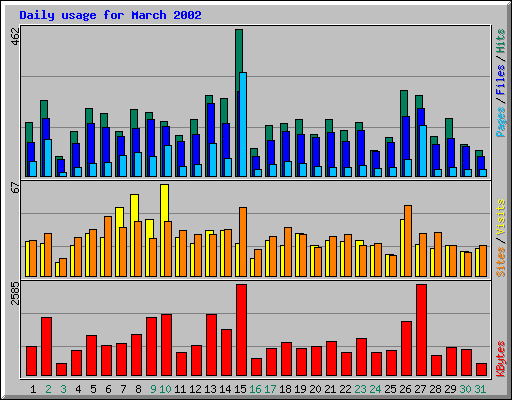This screenshot has width=512, height=400.
Task: Click the cyan Pages bar for day 15
Action: click(x=243, y=124)
